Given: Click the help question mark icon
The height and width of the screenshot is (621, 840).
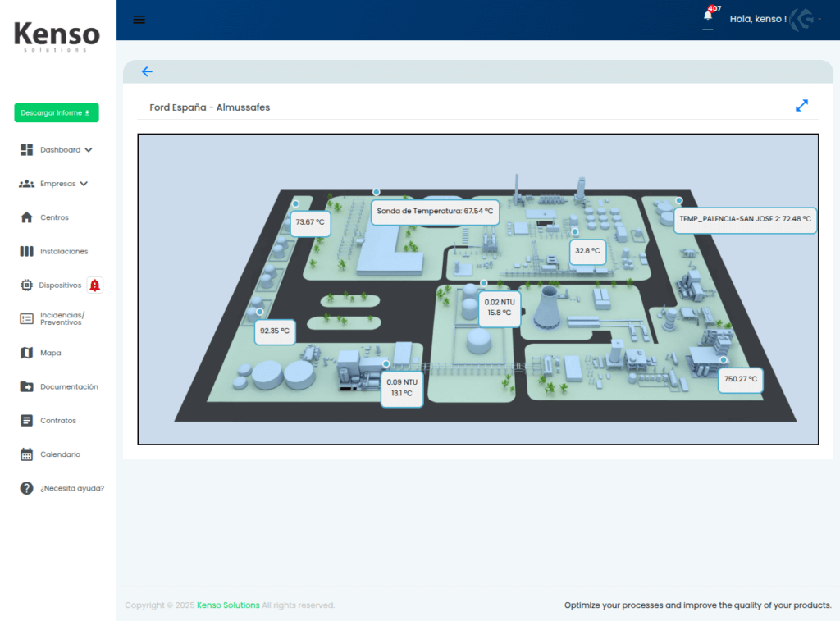Looking at the screenshot, I should [x=27, y=488].
